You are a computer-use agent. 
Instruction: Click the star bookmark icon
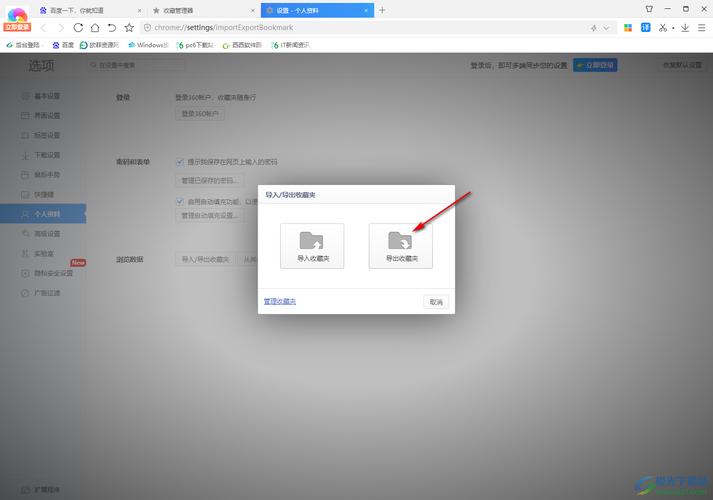coord(129,28)
